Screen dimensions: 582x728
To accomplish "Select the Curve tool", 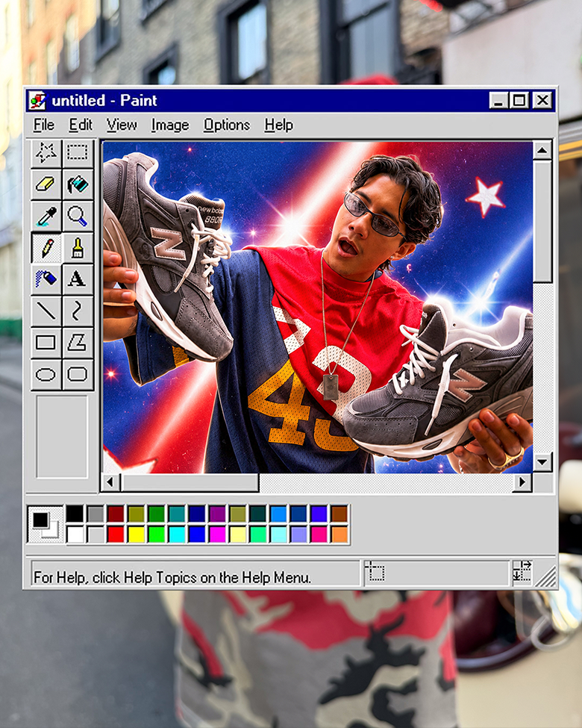I will tap(78, 311).
